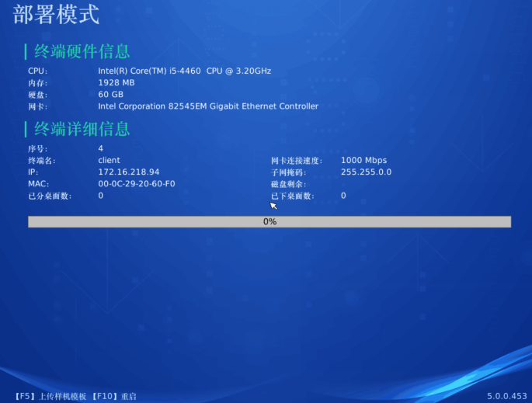Click the CPU value Intel Core i5-4460

[184, 71]
